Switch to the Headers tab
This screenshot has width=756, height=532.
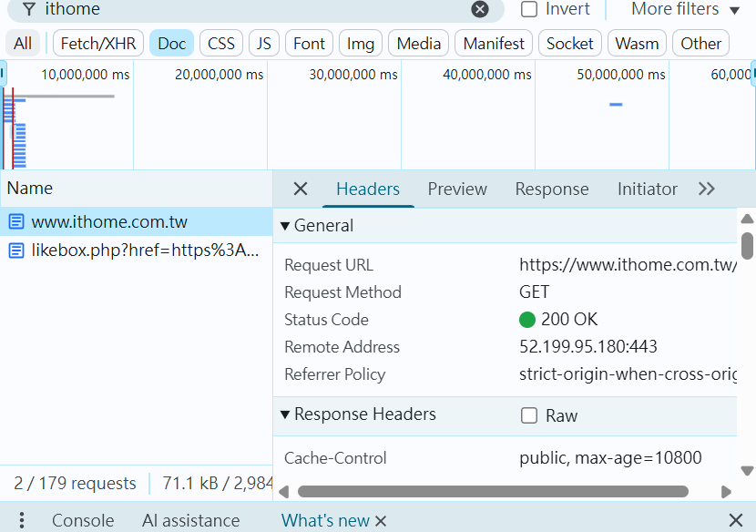[368, 189]
